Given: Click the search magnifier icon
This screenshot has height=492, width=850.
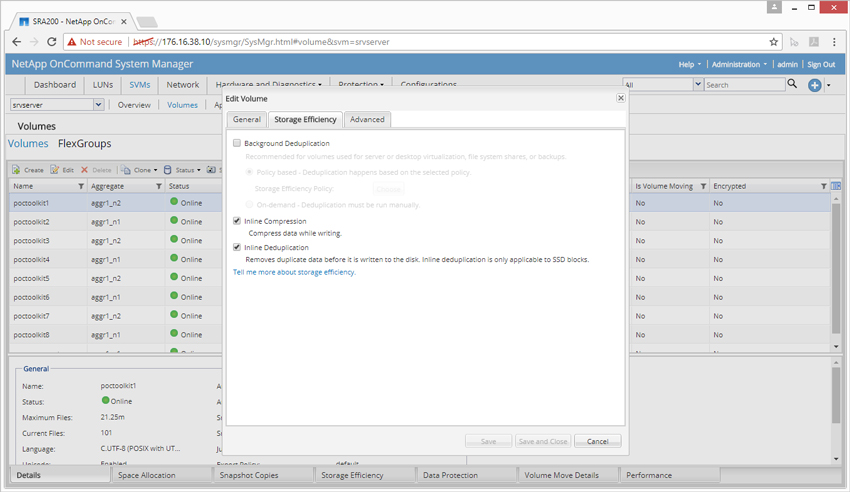Looking at the screenshot, I should click(x=792, y=84).
